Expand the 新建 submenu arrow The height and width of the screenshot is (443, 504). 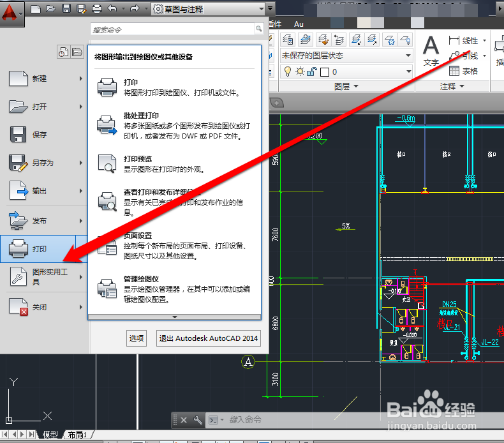pyautogui.click(x=81, y=79)
